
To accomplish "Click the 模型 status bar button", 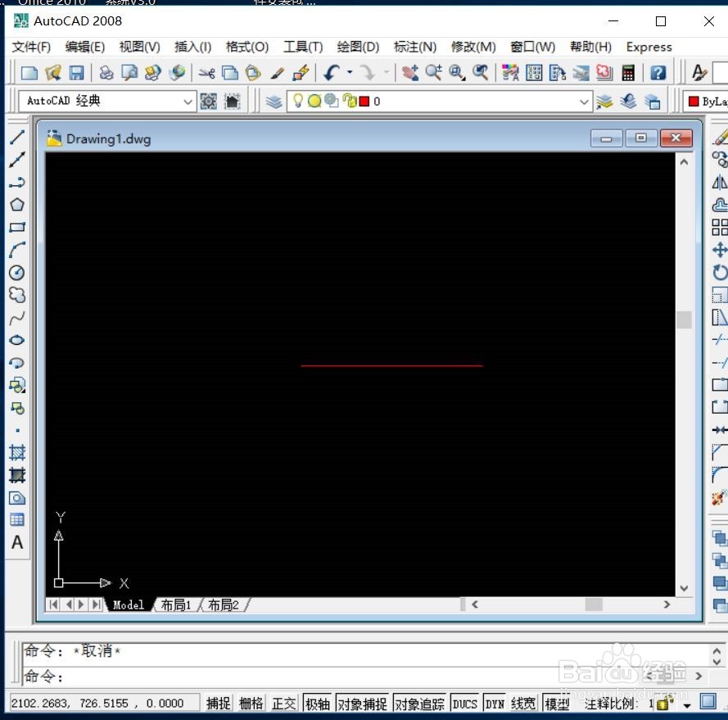I will (x=556, y=704).
